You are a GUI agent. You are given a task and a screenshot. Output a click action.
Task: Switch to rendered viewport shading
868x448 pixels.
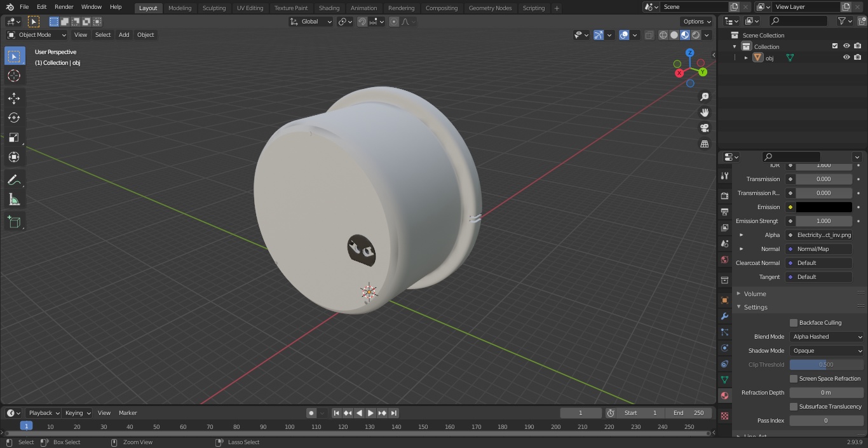pyautogui.click(x=696, y=35)
